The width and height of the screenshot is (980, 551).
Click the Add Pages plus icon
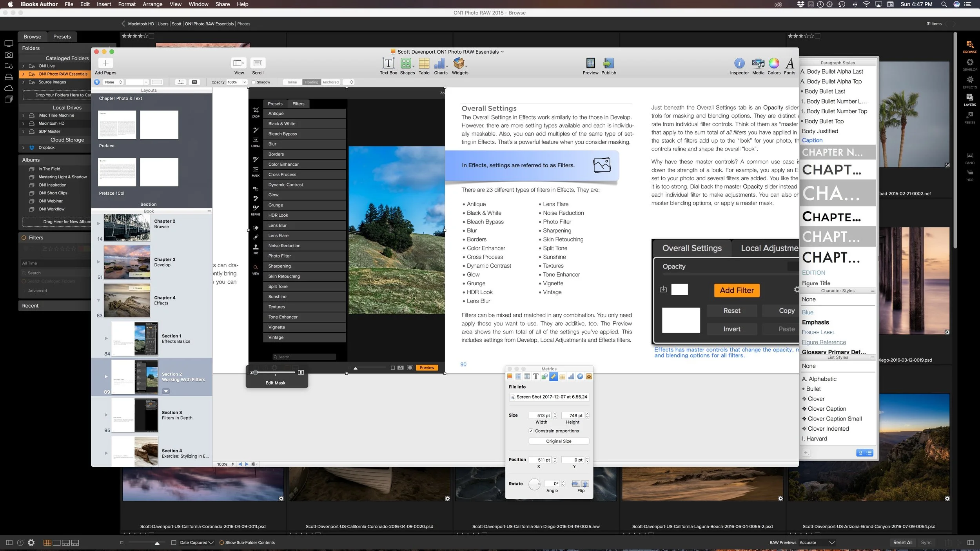tap(105, 63)
